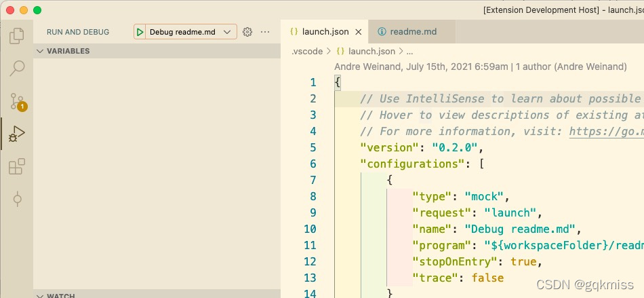This screenshot has width=644, height=298.
Task: Click line number 1 in the gutter
Action: (x=313, y=83)
